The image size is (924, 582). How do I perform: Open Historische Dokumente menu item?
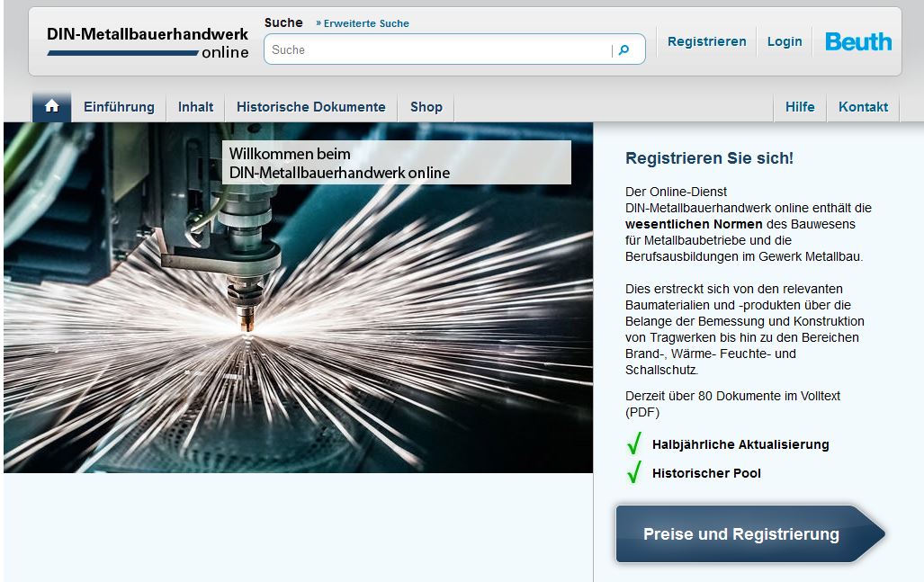tap(311, 107)
